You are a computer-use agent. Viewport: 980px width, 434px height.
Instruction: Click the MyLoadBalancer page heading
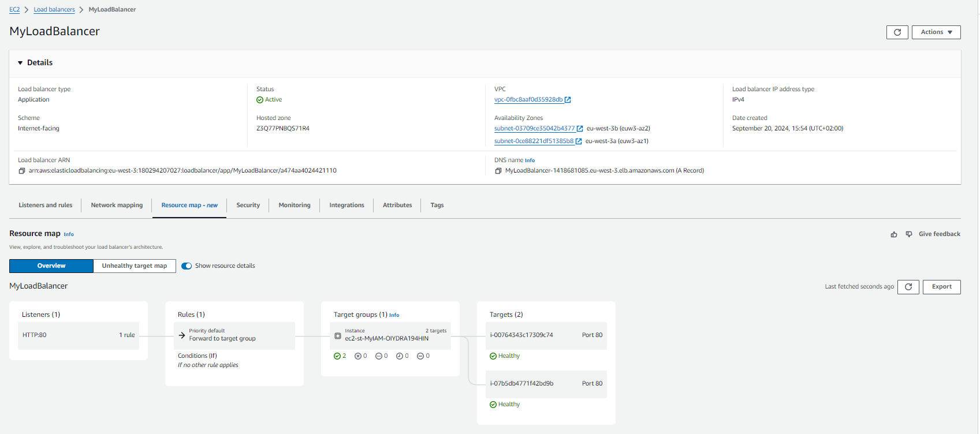coord(54,31)
